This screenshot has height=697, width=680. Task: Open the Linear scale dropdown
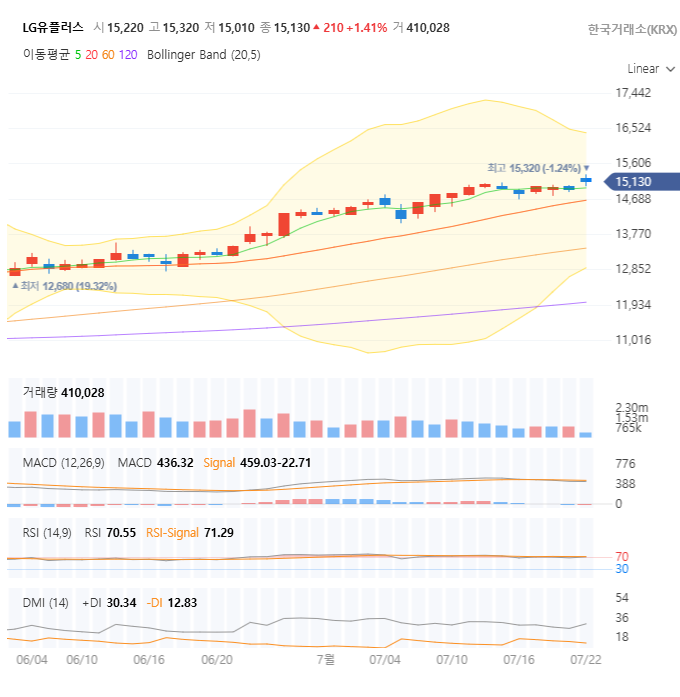651,69
